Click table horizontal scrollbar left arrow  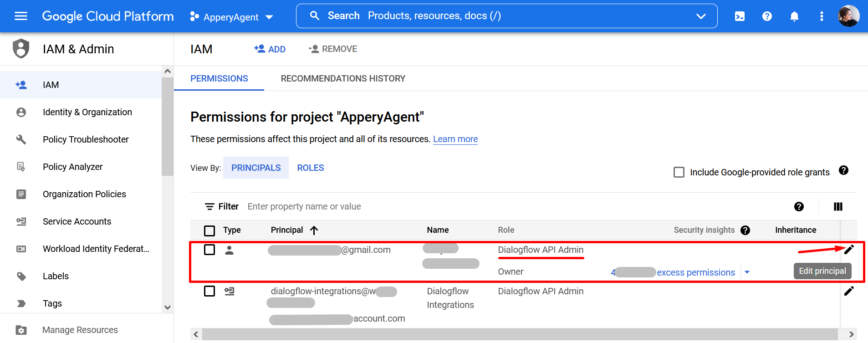point(196,334)
